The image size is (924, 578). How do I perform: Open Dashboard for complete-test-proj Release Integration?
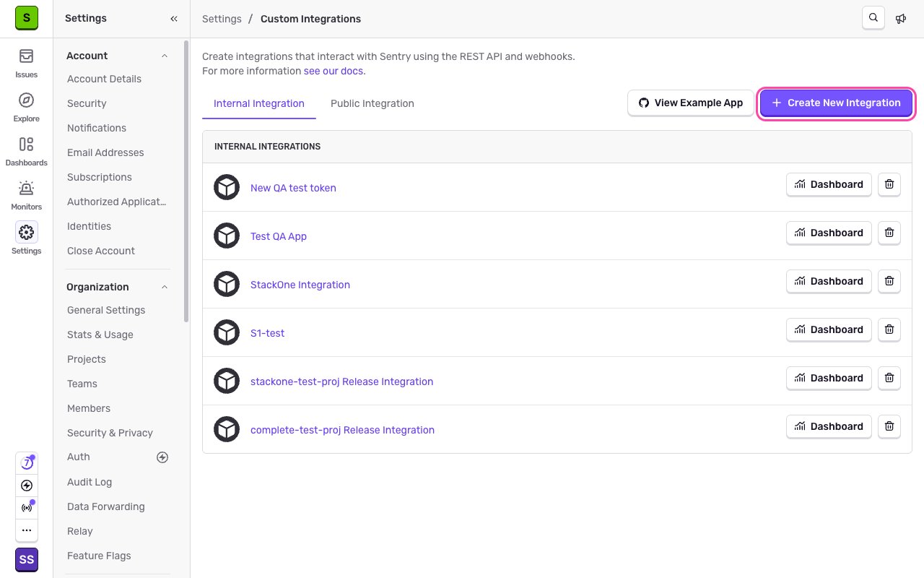tap(829, 426)
